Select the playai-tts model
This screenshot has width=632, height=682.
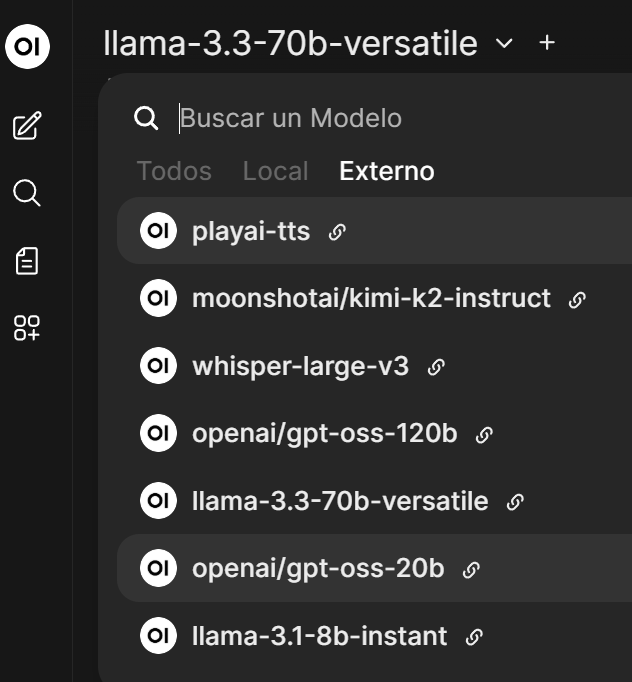[x=251, y=232]
